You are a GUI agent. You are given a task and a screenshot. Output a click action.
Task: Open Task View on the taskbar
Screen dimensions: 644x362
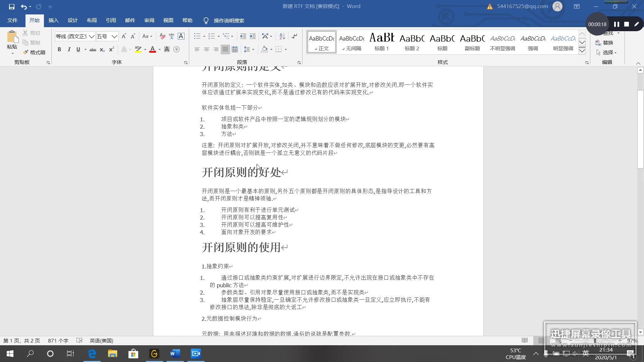pyautogui.click(x=70, y=354)
